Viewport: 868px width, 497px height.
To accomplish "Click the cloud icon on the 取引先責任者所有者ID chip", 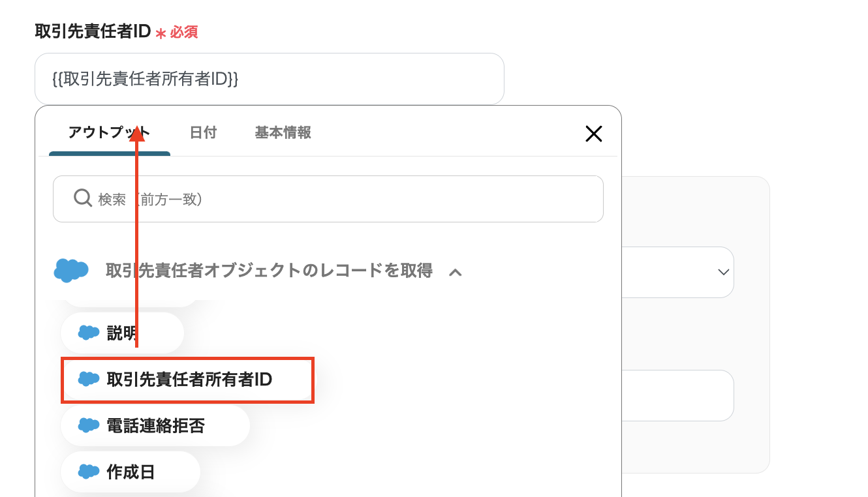I will 89,380.
